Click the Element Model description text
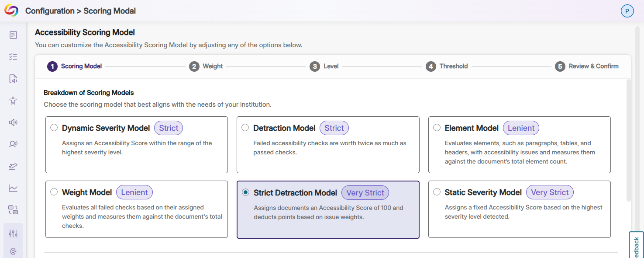This screenshot has height=258, width=644. pyautogui.click(x=520, y=152)
